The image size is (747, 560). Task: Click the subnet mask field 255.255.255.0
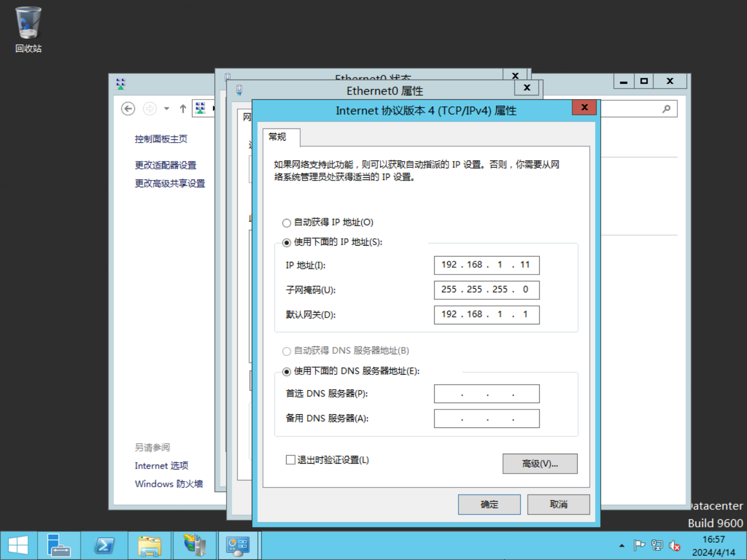(x=487, y=290)
